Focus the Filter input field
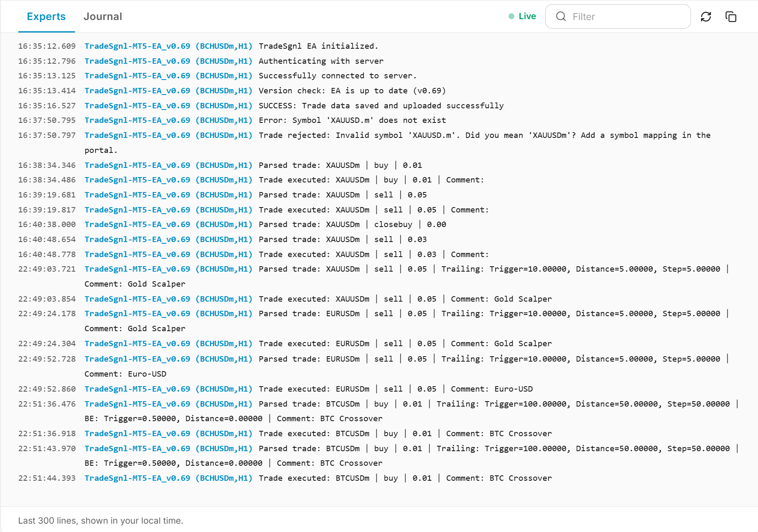 tap(618, 17)
